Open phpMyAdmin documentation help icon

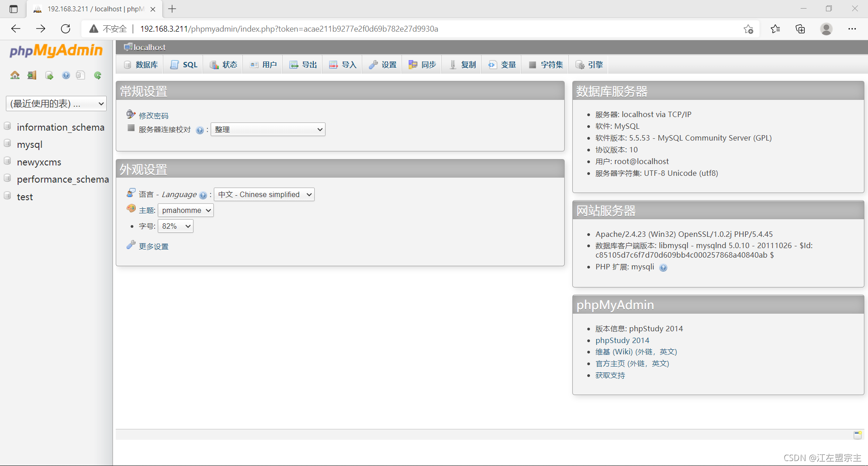point(66,75)
